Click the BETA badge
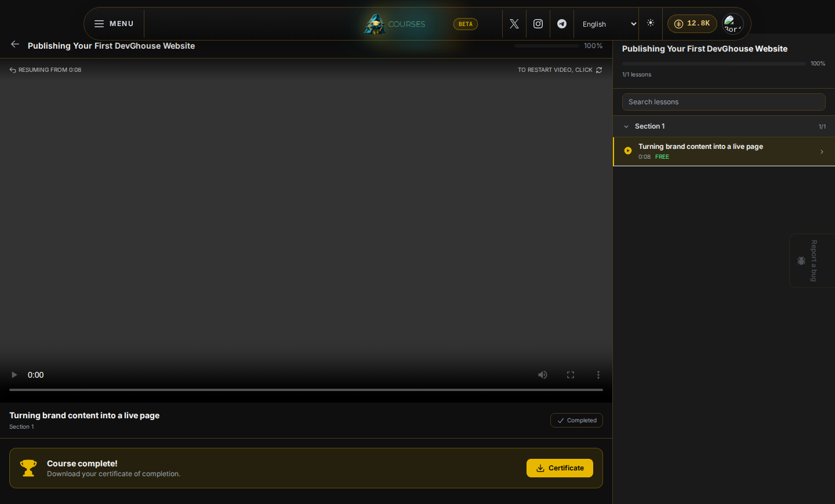 [x=466, y=24]
